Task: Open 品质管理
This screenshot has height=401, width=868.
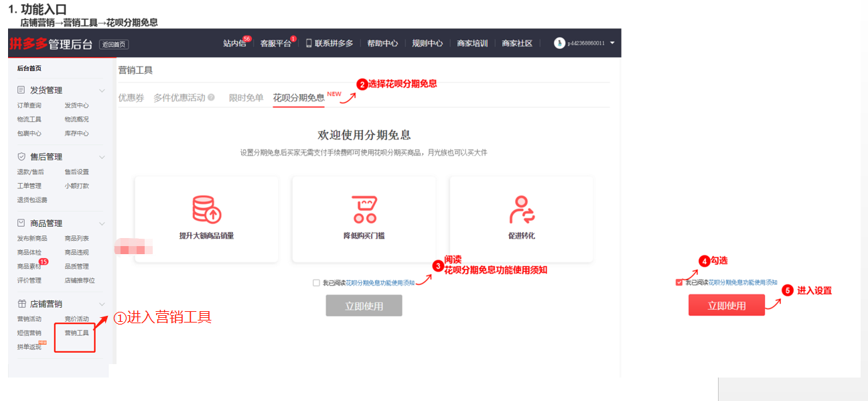Action: pyautogui.click(x=76, y=266)
